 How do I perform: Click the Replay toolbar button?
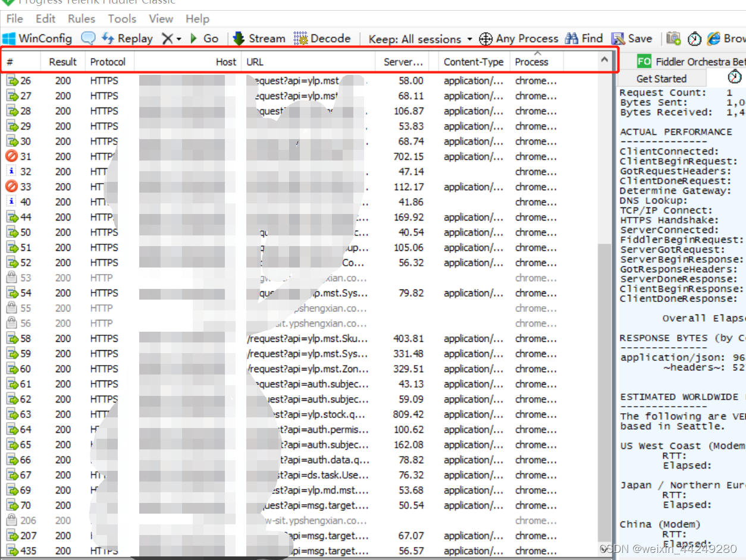[127, 39]
